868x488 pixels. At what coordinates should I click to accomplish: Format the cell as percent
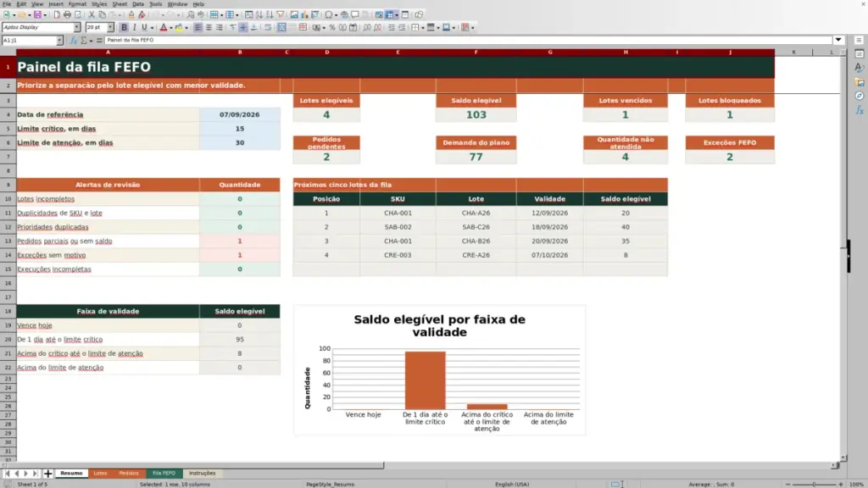click(332, 27)
